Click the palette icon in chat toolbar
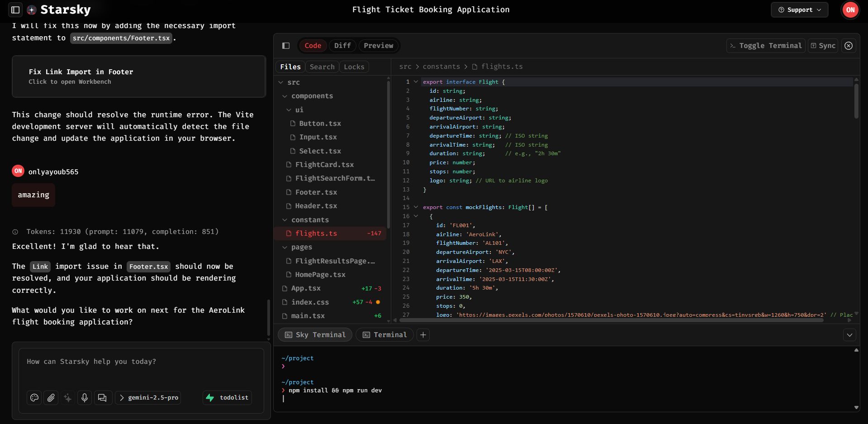The width and height of the screenshot is (868, 424). (x=34, y=398)
